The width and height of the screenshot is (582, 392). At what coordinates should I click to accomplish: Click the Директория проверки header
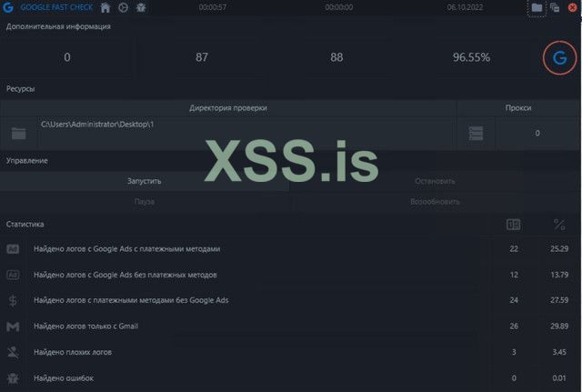click(228, 108)
